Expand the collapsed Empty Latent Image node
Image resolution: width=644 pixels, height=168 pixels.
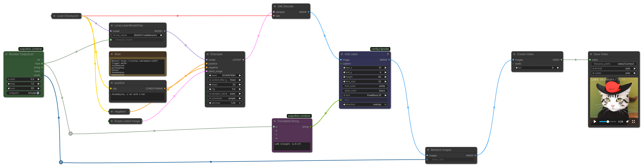112,121
